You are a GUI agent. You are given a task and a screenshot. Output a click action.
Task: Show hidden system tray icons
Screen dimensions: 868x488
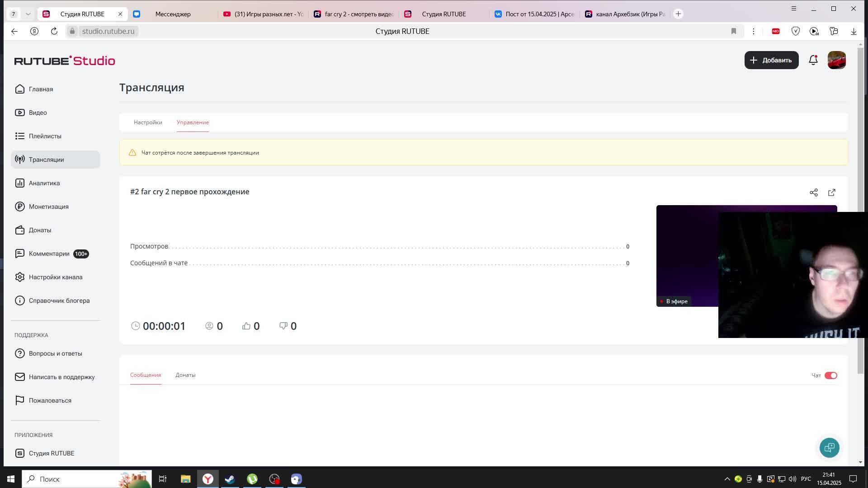(x=727, y=479)
